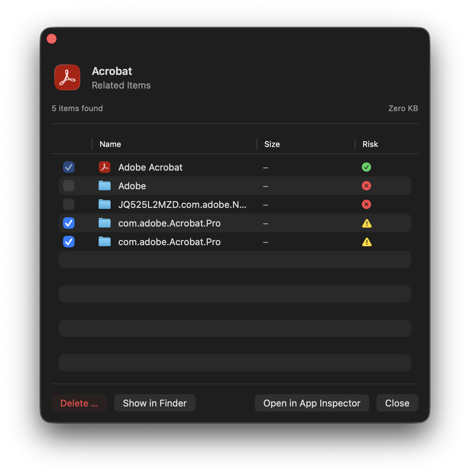Image resolution: width=470 pixels, height=476 pixels.
Task: Click the Adobe Acrobat app icon in the list
Action: click(105, 167)
